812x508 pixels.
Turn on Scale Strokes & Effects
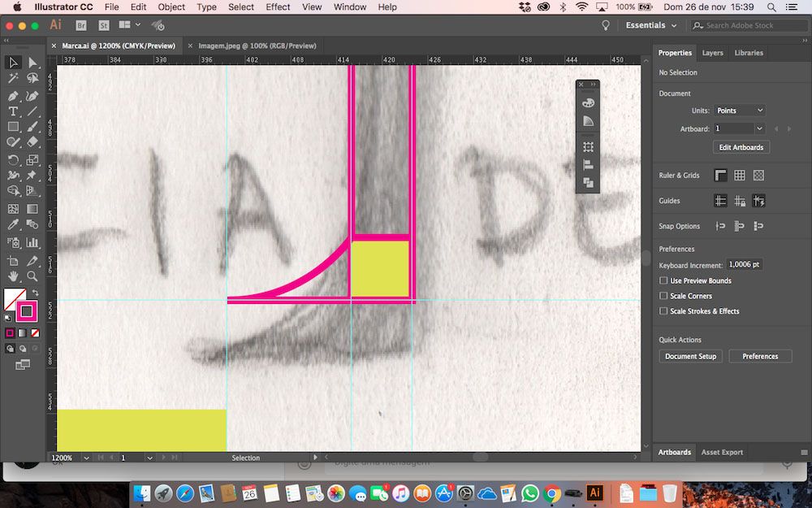click(663, 311)
